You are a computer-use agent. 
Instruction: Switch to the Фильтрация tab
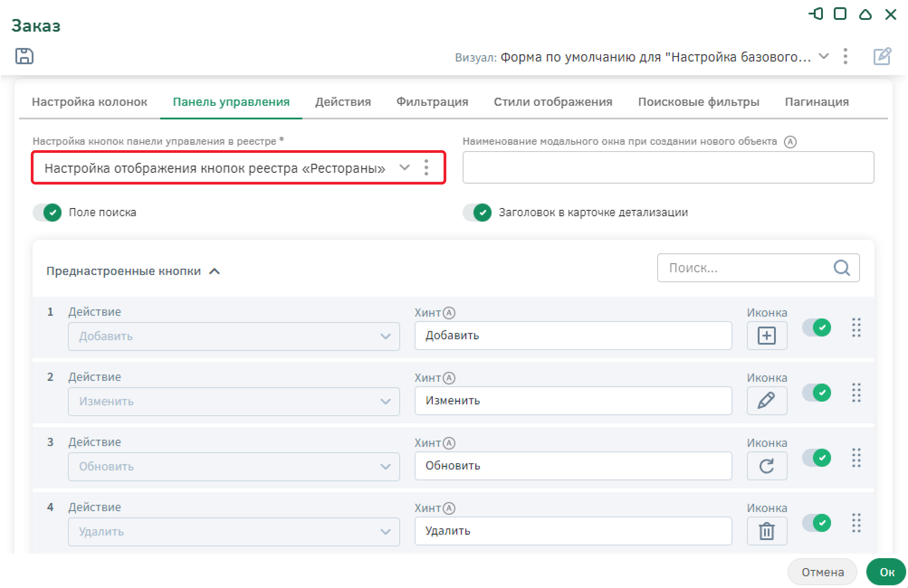coord(432,102)
